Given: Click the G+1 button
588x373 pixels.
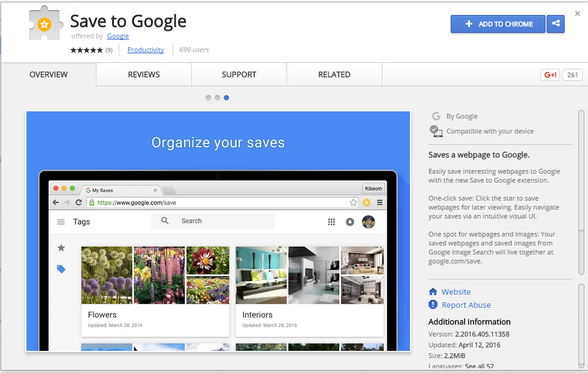Looking at the screenshot, I should (550, 74).
